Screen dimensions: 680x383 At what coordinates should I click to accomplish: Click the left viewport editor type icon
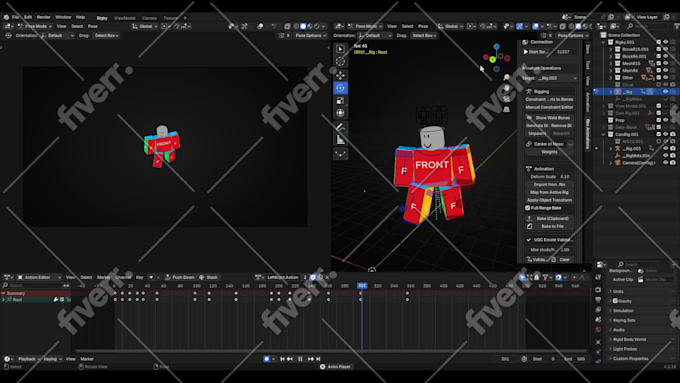tap(8, 26)
